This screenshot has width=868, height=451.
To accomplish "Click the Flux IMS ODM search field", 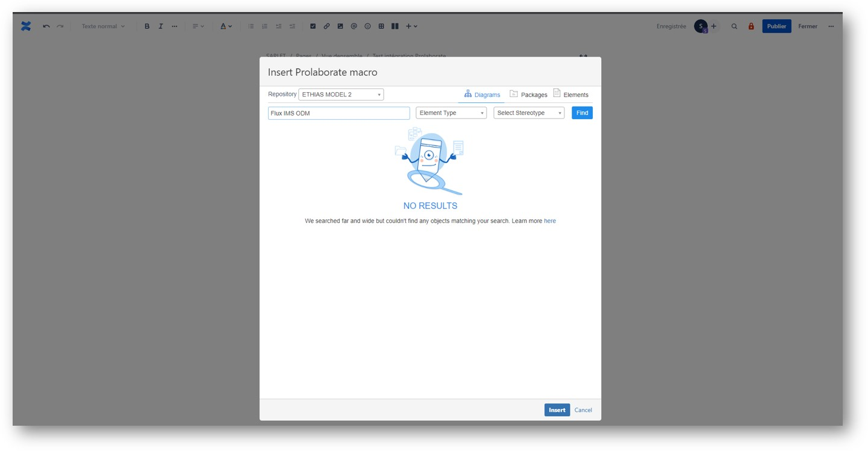I will 339,113.
